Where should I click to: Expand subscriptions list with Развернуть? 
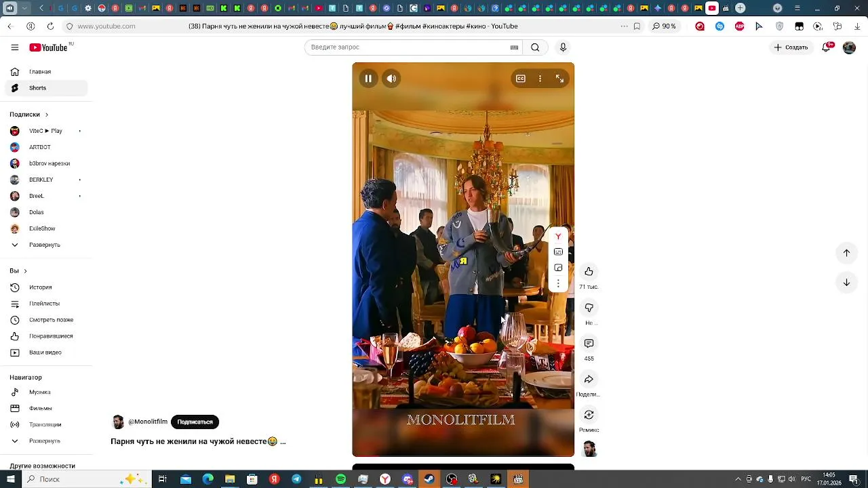(46, 245)
